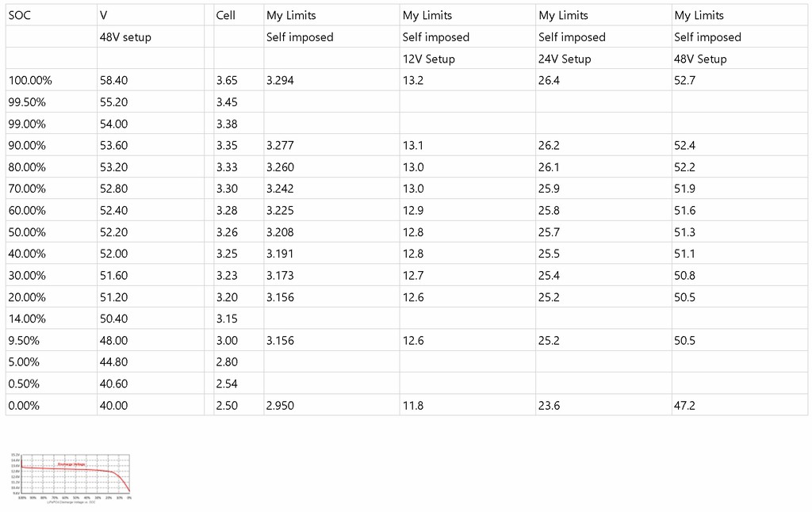This screenshot has height=512, width=812.
Task: Click the 52.7 cell in 48V Setup column
Action: (x=740, y=80)
